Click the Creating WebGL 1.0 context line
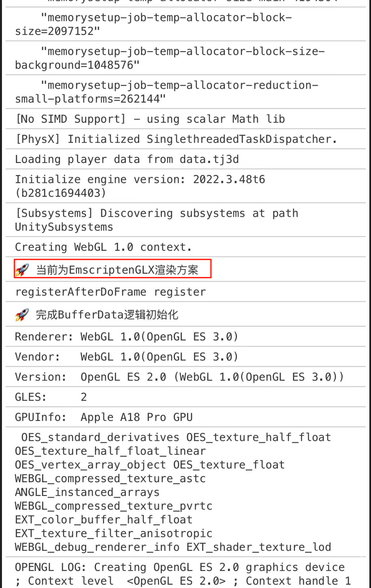This screenshot has height=588, width=371. (185, 247)
